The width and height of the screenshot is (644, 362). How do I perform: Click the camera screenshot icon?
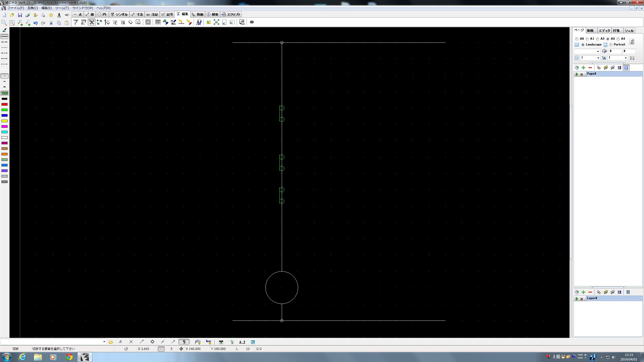coord(252,22)
